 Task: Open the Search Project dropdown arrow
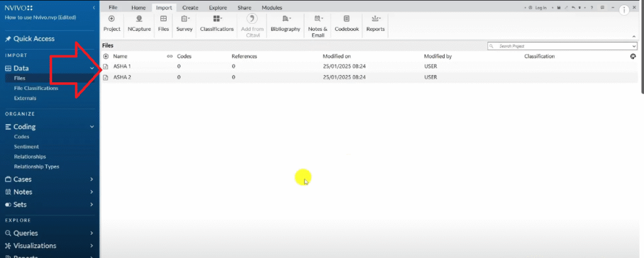pos(634,46)
